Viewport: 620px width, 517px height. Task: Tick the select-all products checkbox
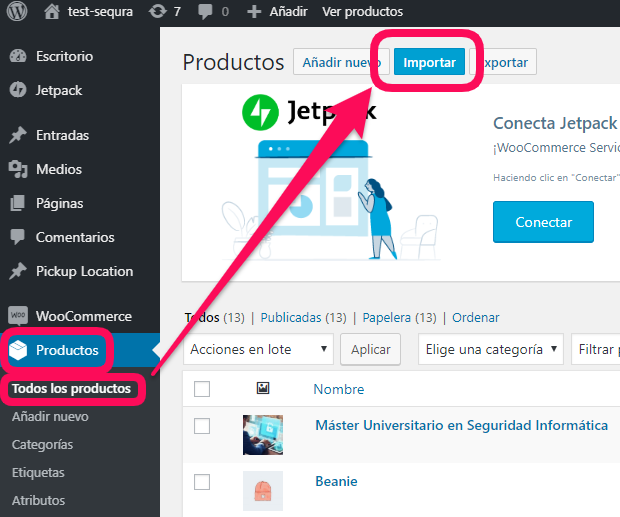click(x=202, y=389)
